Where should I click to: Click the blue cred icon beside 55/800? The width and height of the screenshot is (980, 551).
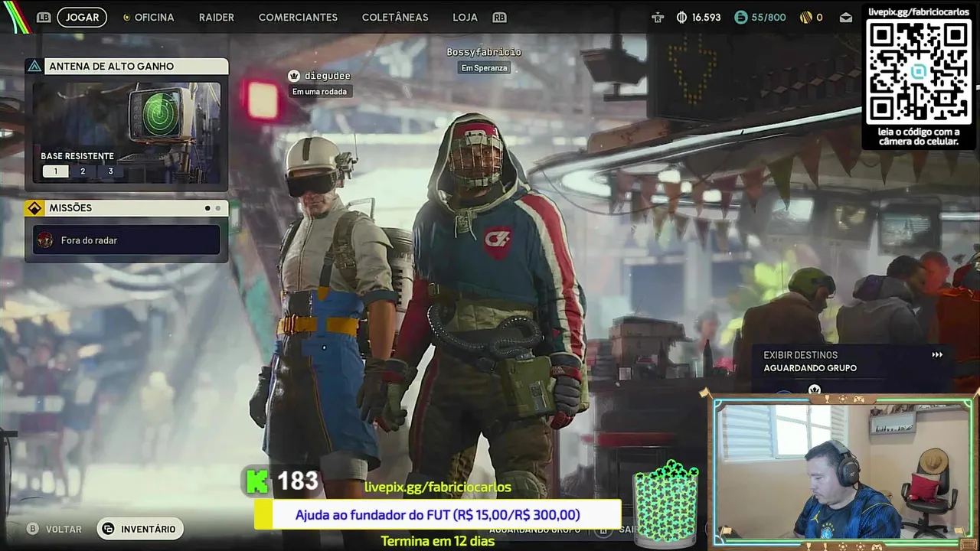740,17
